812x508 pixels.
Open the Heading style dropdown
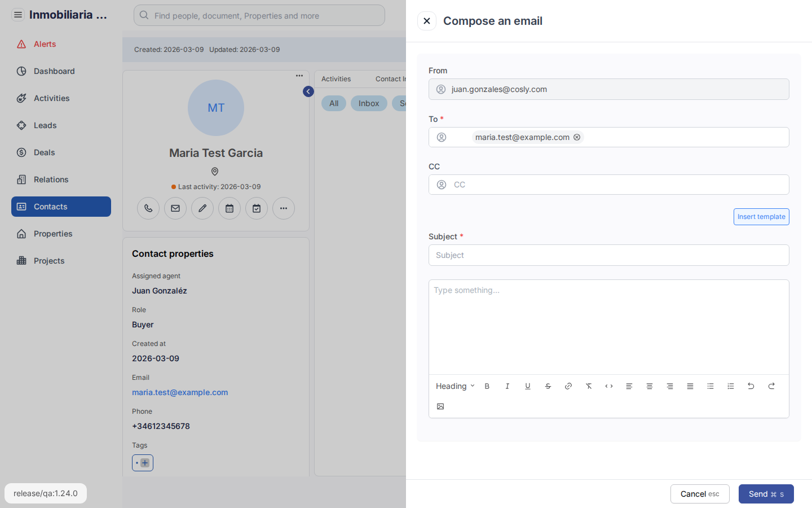coord(454,386)
